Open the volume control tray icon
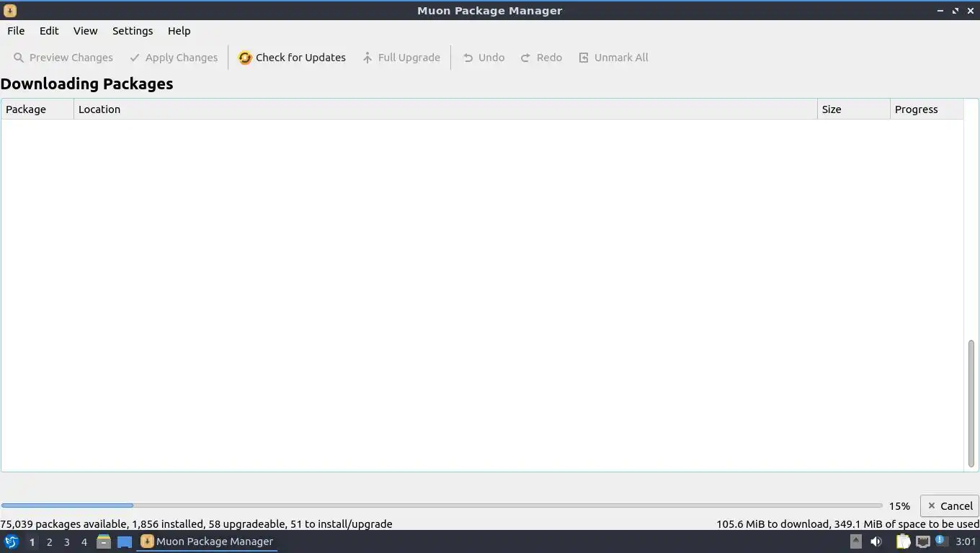The width and height of the screenshot is (980, 553). tap(876, 541)
